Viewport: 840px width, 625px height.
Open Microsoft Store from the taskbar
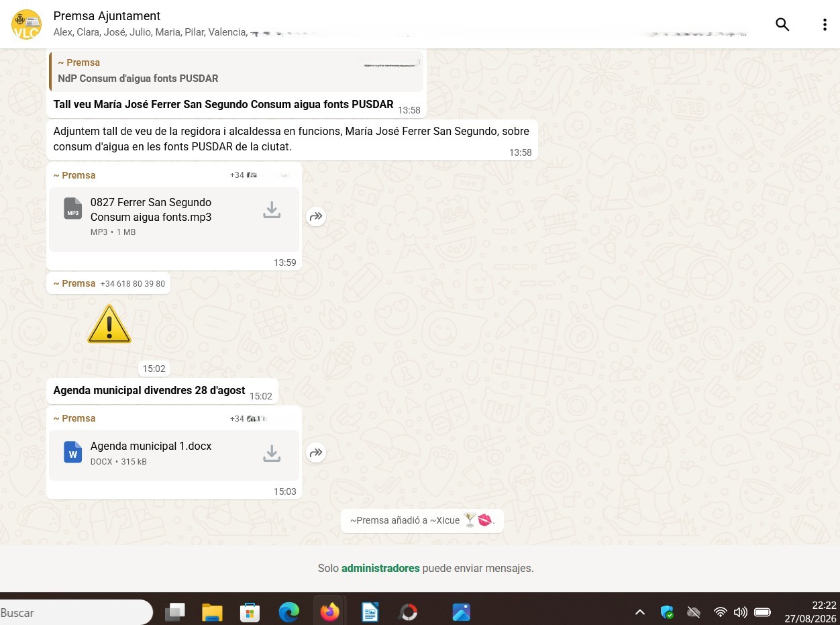[250, 612]
